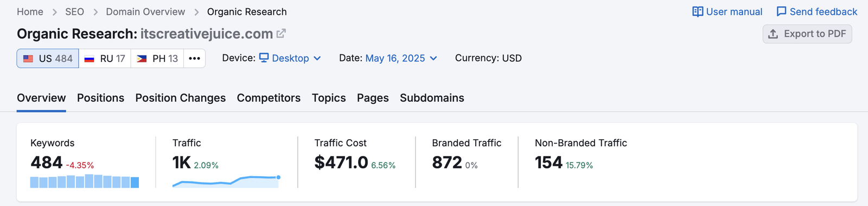
Task: Go to Domain Overview breadcrumb
Action: (145, 11)
